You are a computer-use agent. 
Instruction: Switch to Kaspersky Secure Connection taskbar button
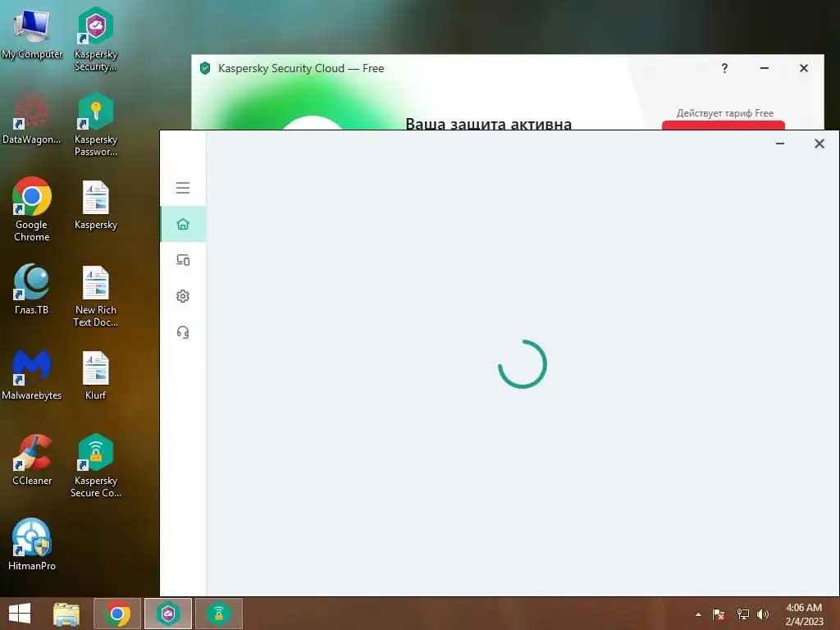point(219,614)
